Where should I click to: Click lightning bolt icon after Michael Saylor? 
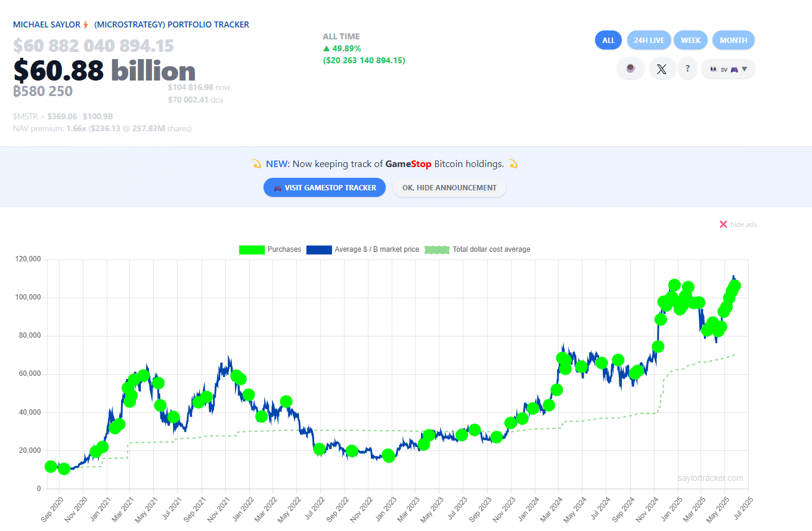pos(86,24)
